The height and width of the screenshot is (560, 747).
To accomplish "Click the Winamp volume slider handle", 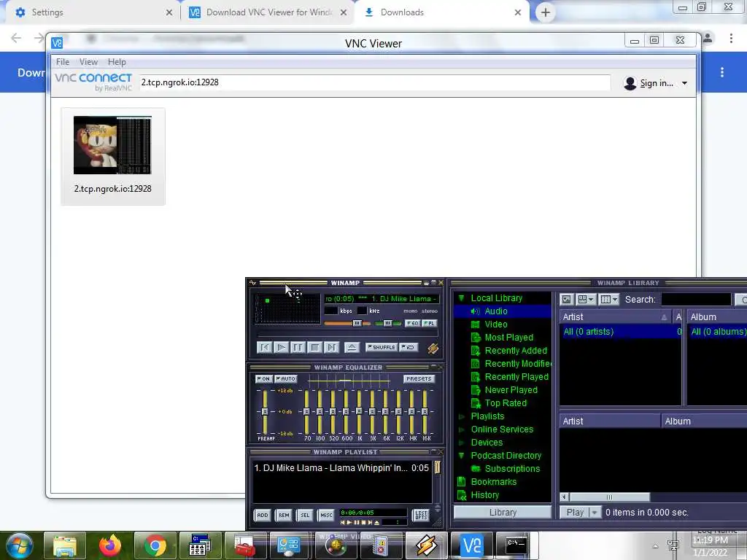I will (357, 323).
